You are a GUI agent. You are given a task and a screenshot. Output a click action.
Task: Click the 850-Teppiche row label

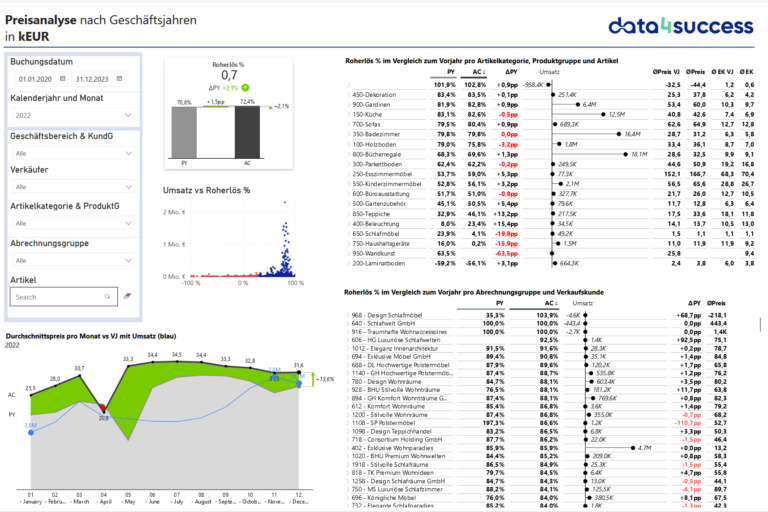[x=371, y=214]
